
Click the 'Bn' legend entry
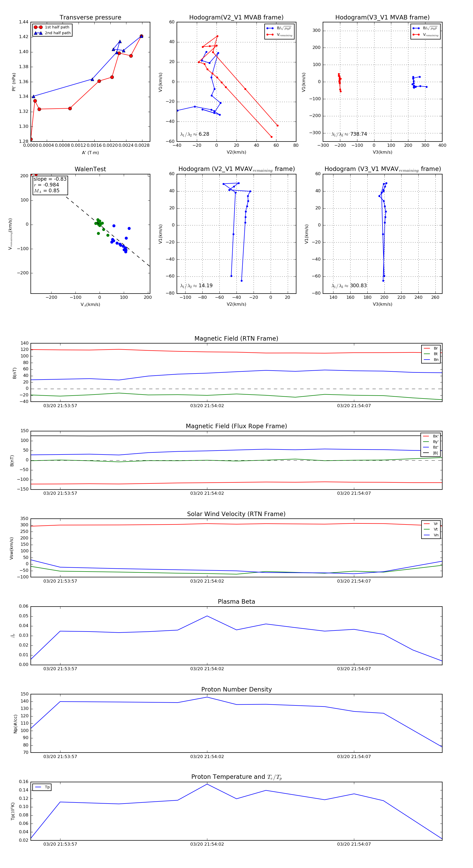click(431, 360)
